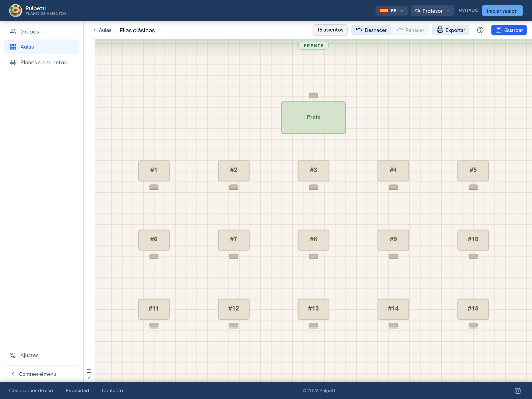
Task: Collapse the sidebar with Contraer el menú
Action: coord(34,374)
